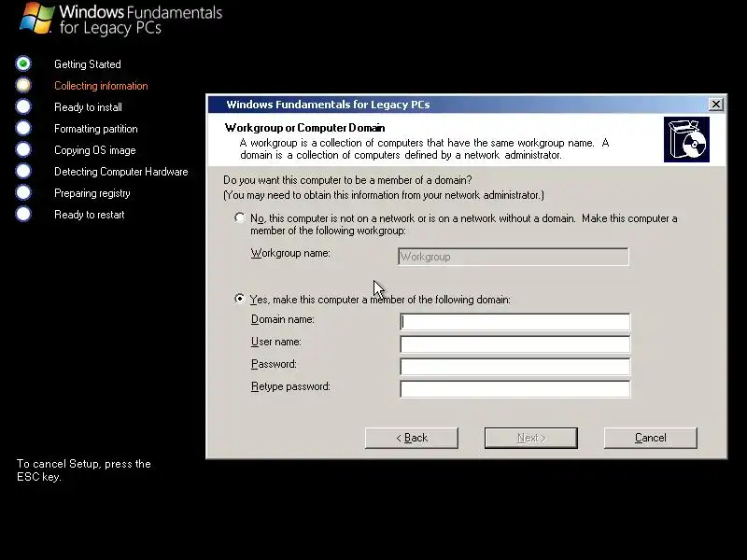747x560 pixels.
Task: Click the "Ready to install" label
Action: [88, 107]
